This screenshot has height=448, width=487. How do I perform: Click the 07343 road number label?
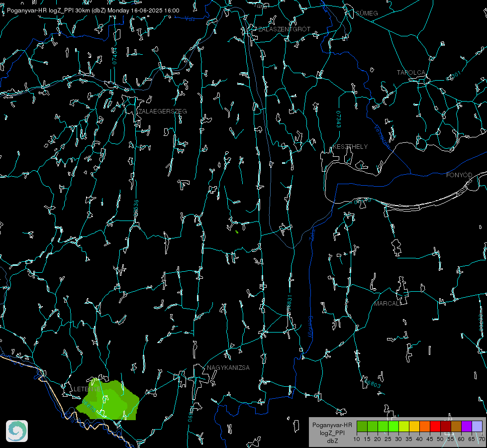pyautogui.click(x=339, y=119)
